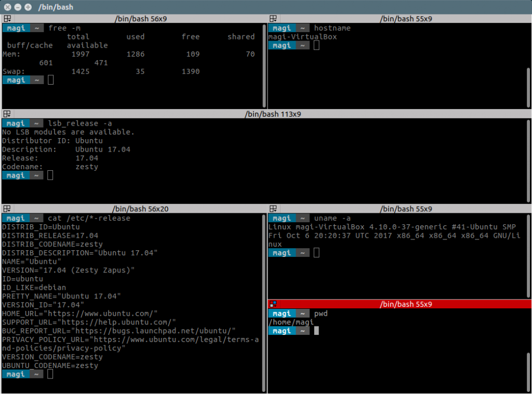Click the prompt cursor below /home/magi
Image resolution: width=532 pixels, height=394 pixels.
pyautogui.click(x=316, y=331)
